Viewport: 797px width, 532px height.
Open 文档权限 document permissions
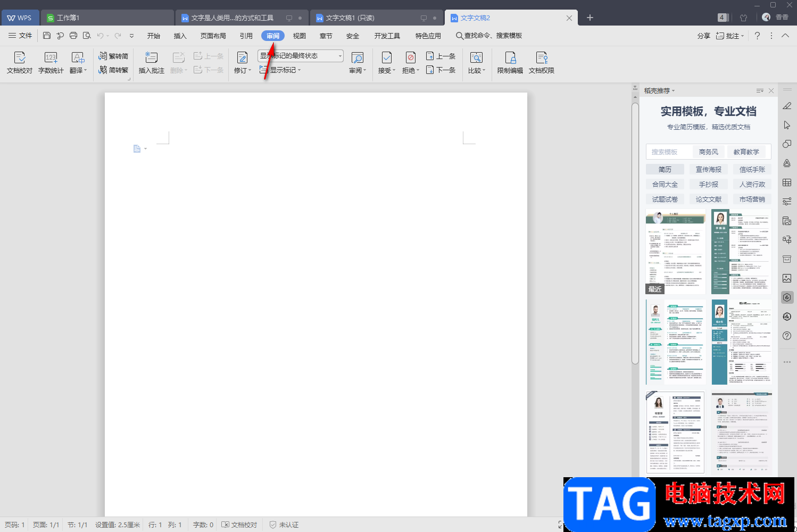coord(541,63)
